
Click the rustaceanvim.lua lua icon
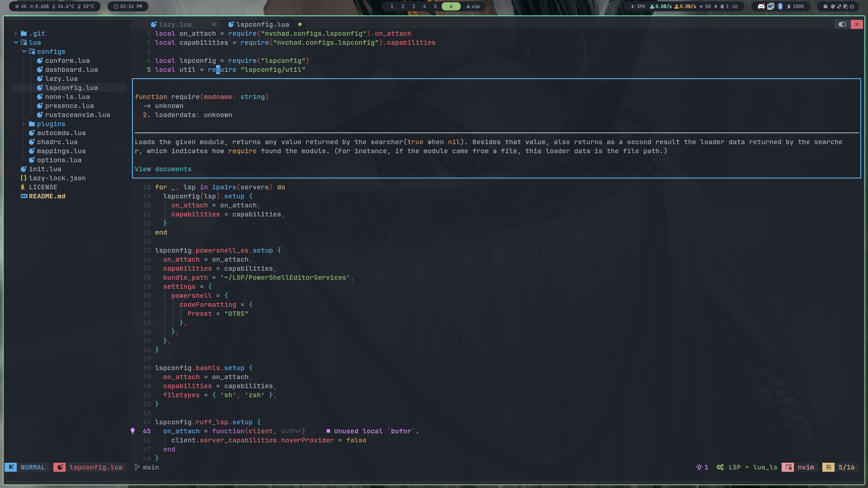[40, 115]
